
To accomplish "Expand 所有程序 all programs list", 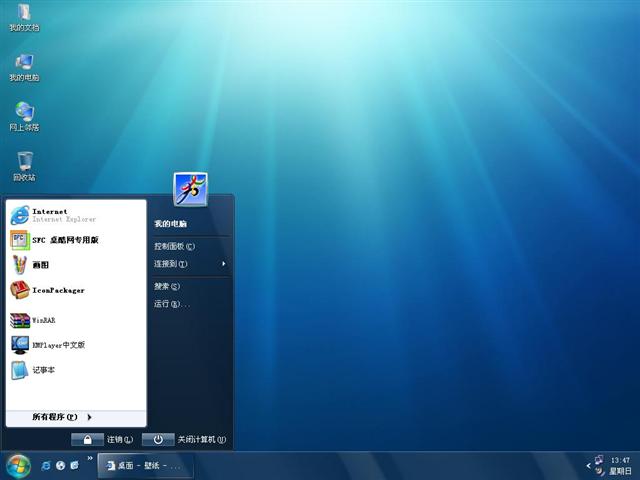I will click(x=76, y=417).
